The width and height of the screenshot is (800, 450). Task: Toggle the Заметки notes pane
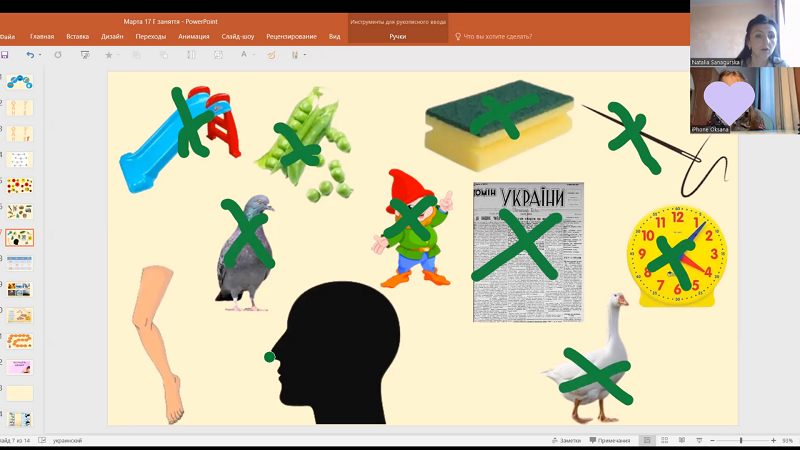point(566,440)
